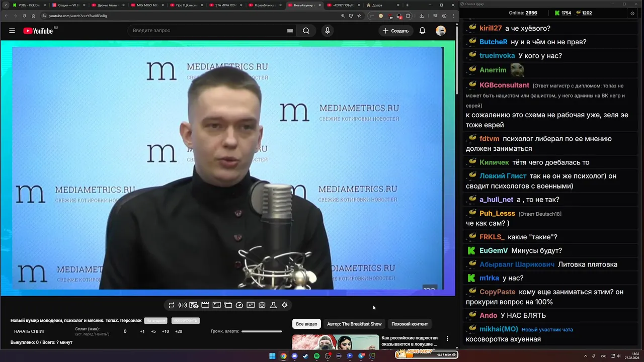Open the on-screen keyboard in search box
This screenshot has width=644, height=362.
290,31
